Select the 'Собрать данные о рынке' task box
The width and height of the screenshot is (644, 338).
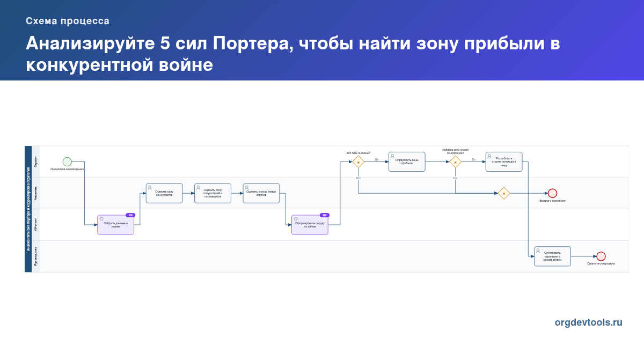[x=116, y=225]
